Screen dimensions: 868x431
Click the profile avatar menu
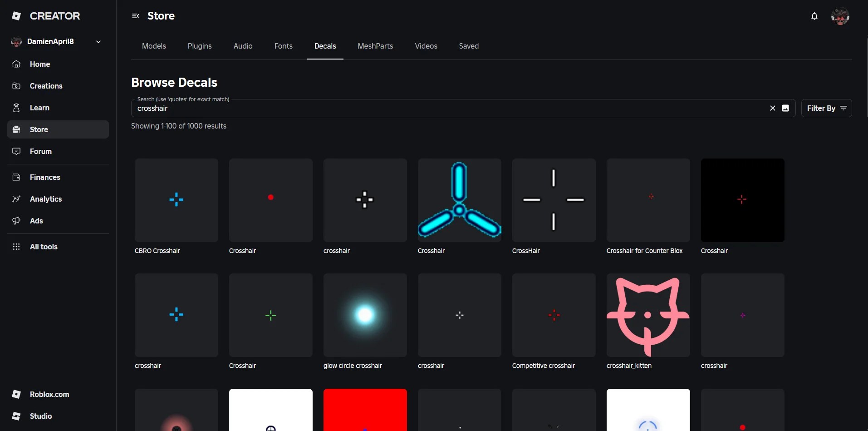pyautogui.click(x=841, y=16)
